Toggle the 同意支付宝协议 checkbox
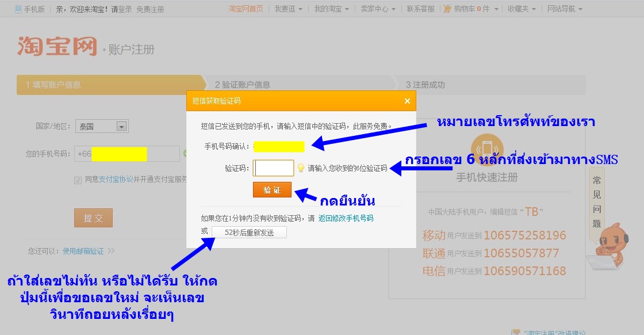The width and height of the screenshot is (644, 335). coord(78,180)
